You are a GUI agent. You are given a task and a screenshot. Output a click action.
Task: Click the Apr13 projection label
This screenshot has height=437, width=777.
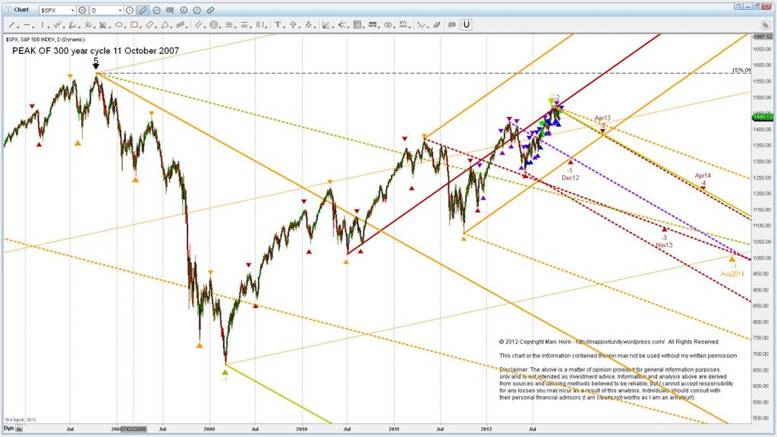click(603, 118)
